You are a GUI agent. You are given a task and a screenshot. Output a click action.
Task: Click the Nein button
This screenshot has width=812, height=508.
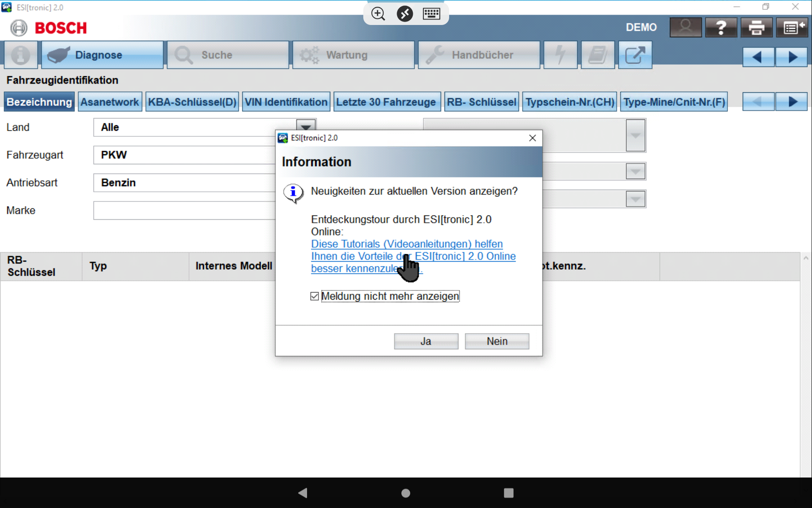(x=497, y=341)
